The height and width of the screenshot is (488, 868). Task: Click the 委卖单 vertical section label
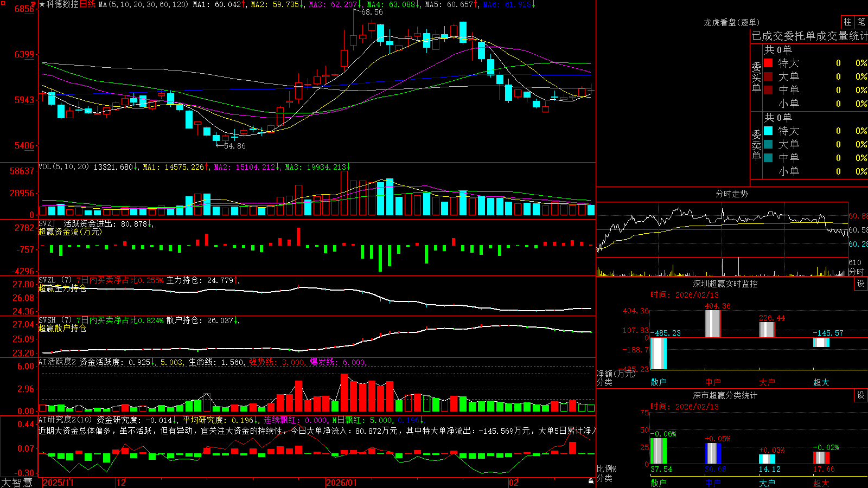[756, 145]
